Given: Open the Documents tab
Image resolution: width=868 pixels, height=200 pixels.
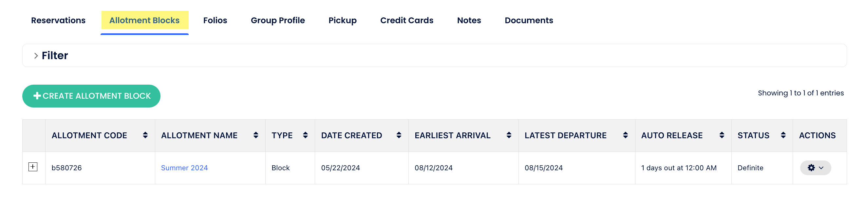Looking at the screenshot, I should (x=529, y=21).
